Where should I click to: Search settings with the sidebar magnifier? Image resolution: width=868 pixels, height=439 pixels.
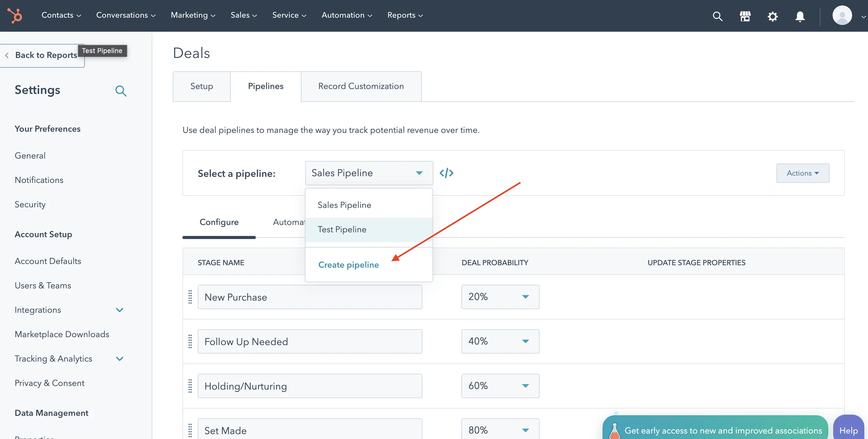121,91
